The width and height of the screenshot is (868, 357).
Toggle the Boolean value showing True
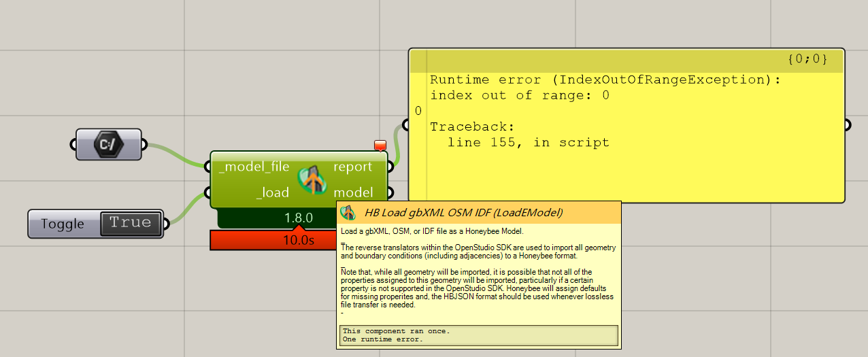pos(131,223)
